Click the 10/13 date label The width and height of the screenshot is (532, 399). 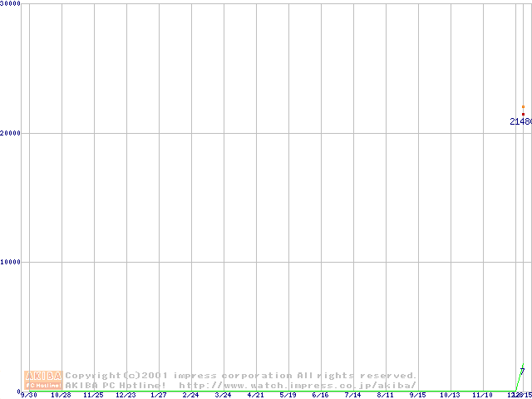(450, 395)
